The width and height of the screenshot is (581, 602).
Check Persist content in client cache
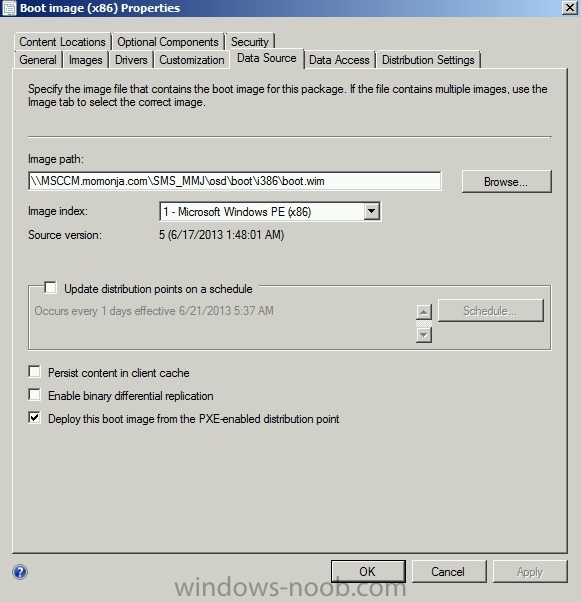[x=35, y=372]
